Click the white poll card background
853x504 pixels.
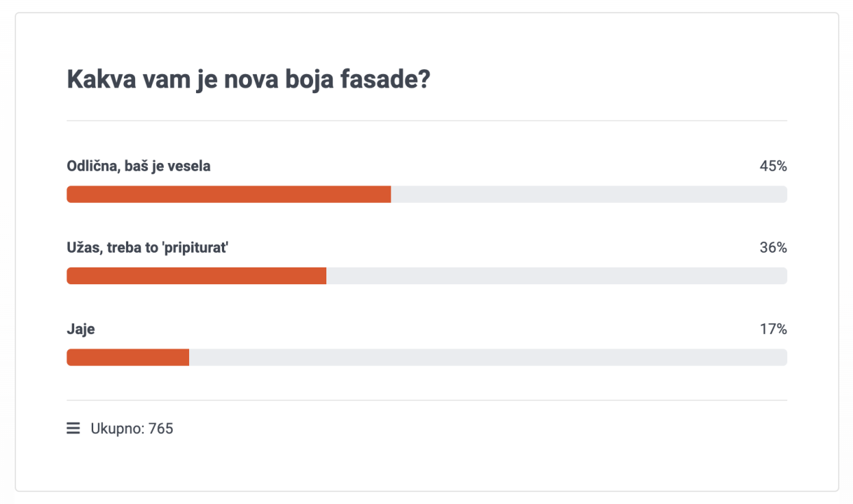point(426,462)
